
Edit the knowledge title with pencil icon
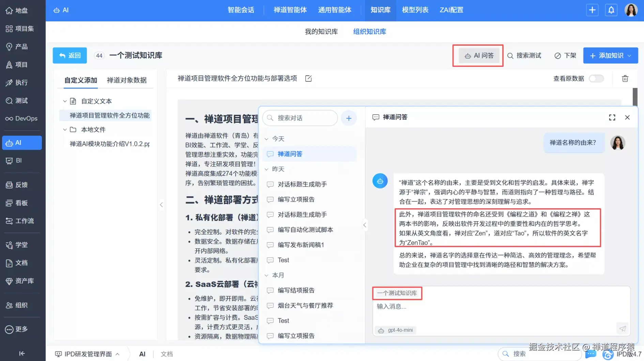coord(308,79)
